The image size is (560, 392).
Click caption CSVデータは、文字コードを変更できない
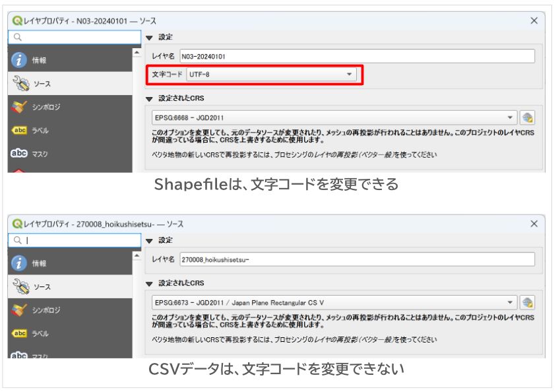276,369
